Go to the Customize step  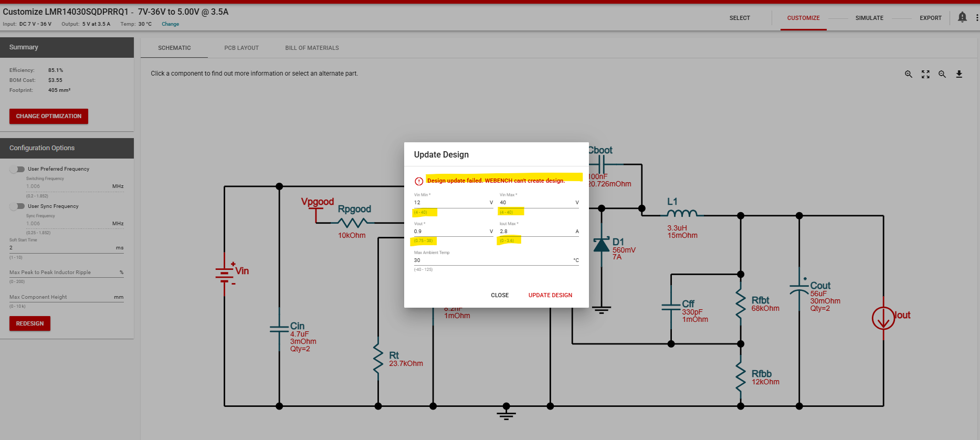click(x=803, y=18)
